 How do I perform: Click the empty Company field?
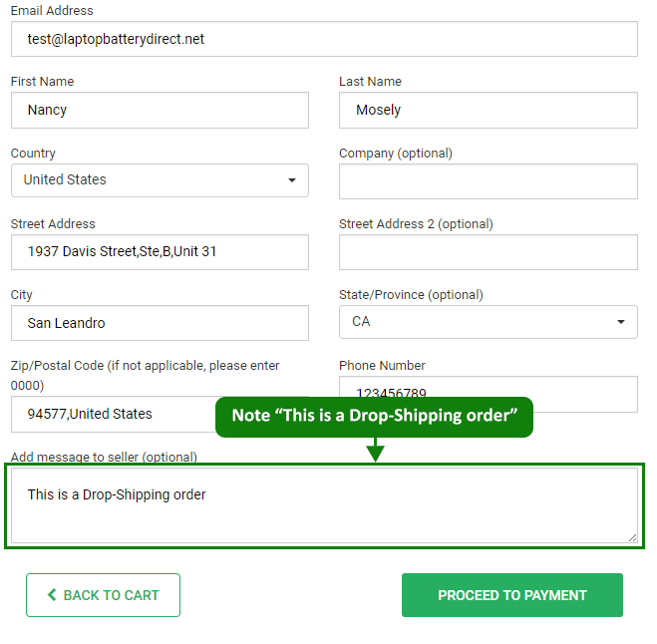tap(488, 181)
